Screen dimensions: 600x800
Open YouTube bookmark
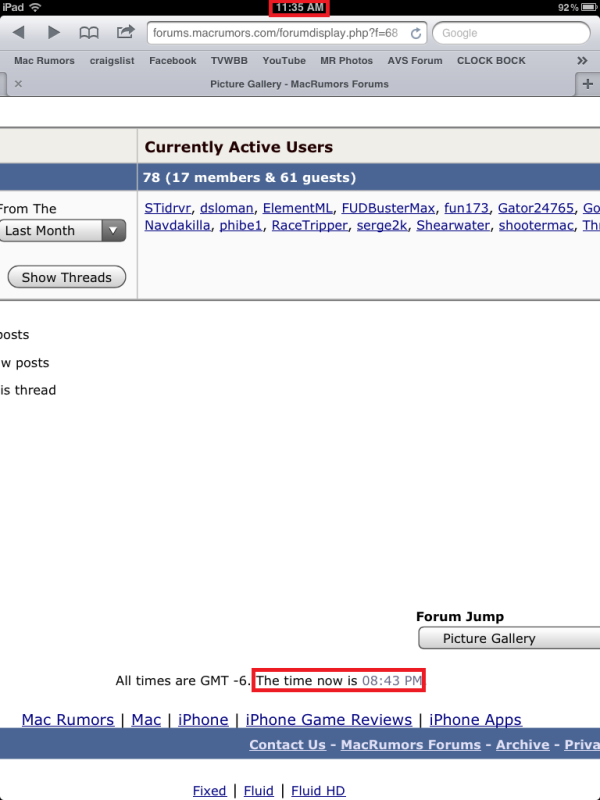[x=284, y=61]
